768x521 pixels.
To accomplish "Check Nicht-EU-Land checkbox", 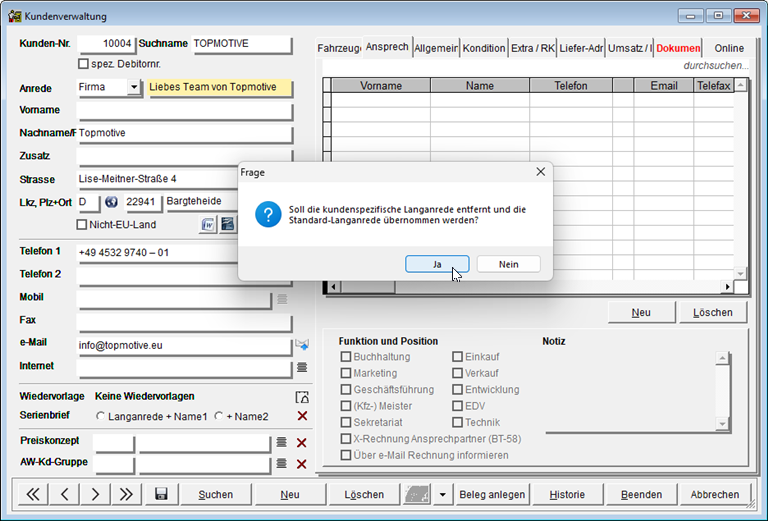I will [x=82, y=225].
